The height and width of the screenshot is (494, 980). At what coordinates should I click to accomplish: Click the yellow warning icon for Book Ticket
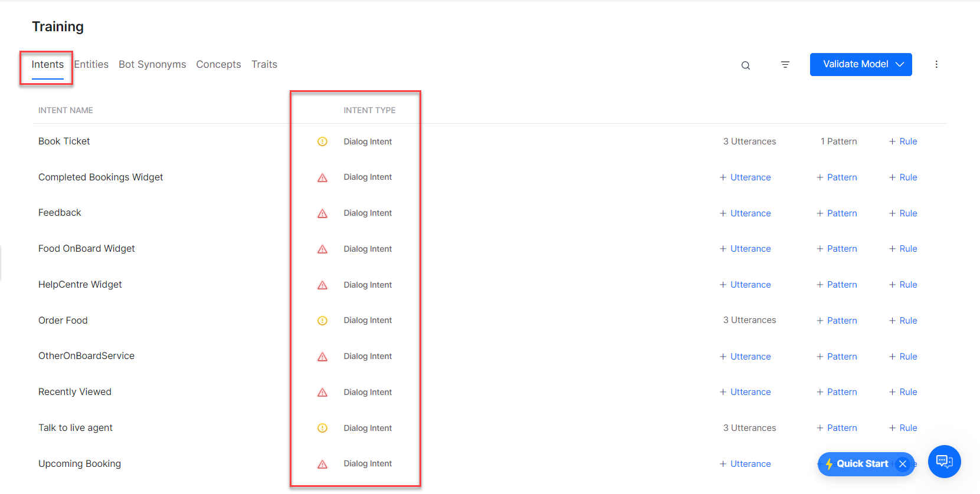click(x=322, y=141)
